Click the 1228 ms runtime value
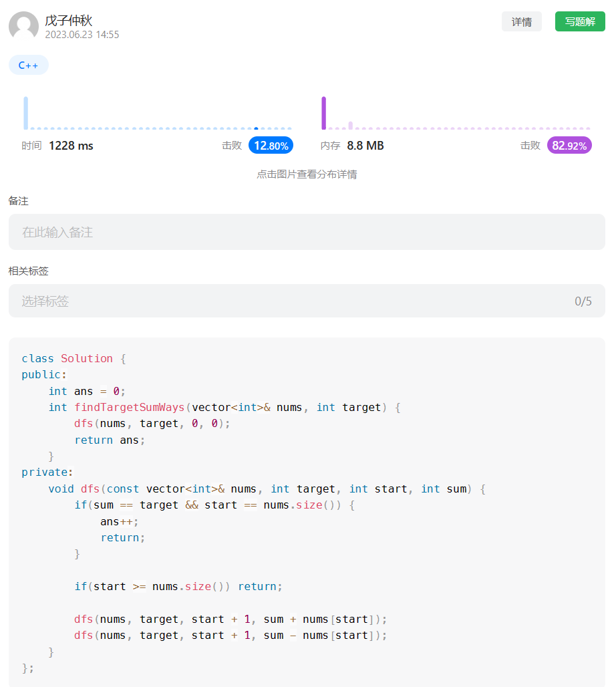 point(71,146)
